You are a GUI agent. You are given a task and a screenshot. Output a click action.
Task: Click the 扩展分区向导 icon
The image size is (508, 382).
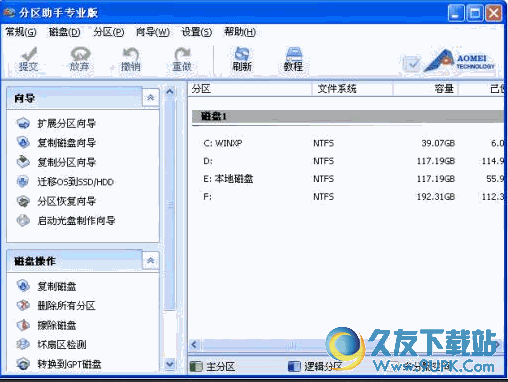pos(23,123)
